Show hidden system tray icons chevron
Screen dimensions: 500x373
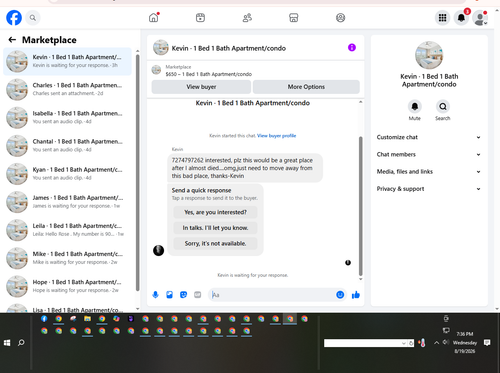[x=436, y=343]
